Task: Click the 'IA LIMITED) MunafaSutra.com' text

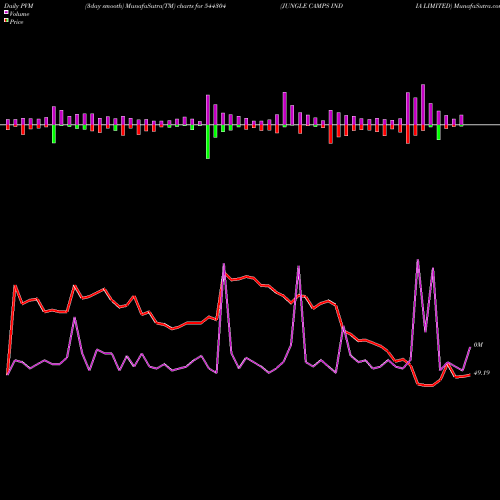Action: click(x=457, y=6)
